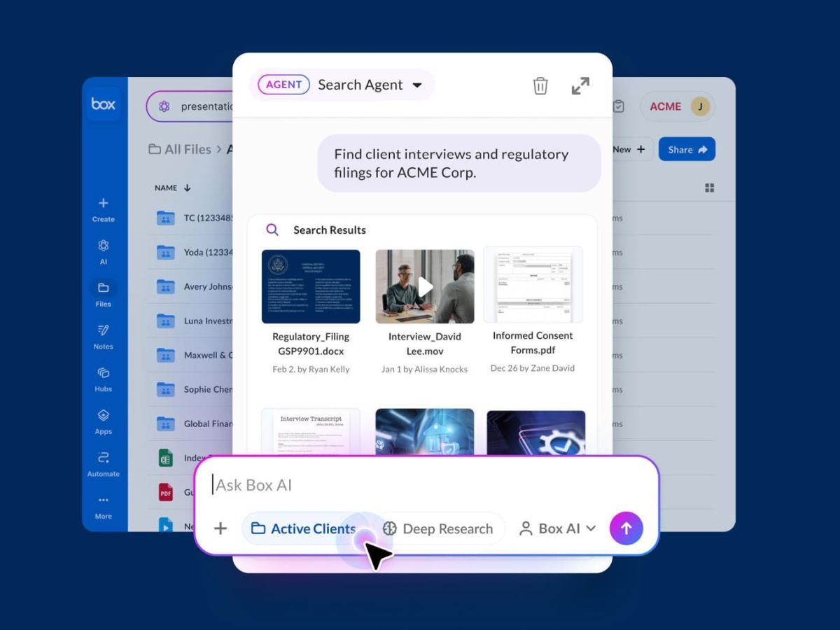Open the Regulatory_Filing GSP9901.docx thumbnail

[311, 286]
